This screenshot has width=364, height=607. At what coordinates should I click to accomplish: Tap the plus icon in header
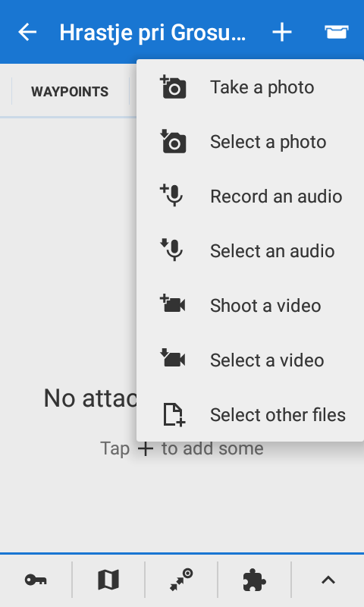282,32
